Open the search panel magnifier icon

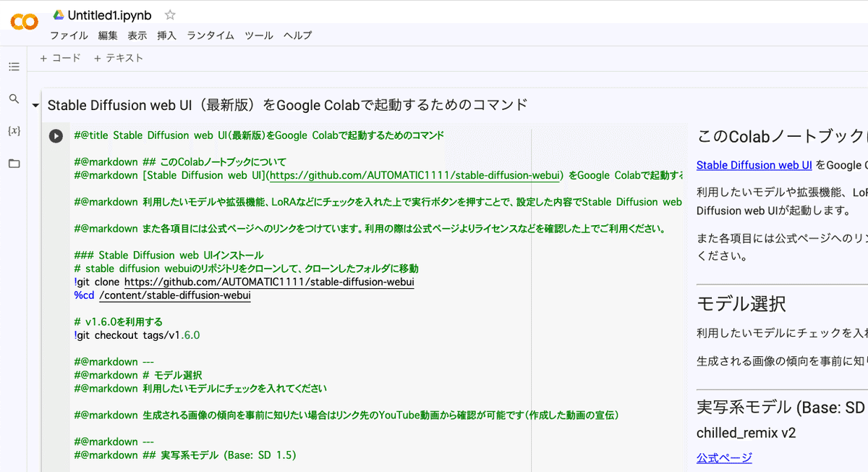pos(14,98)
